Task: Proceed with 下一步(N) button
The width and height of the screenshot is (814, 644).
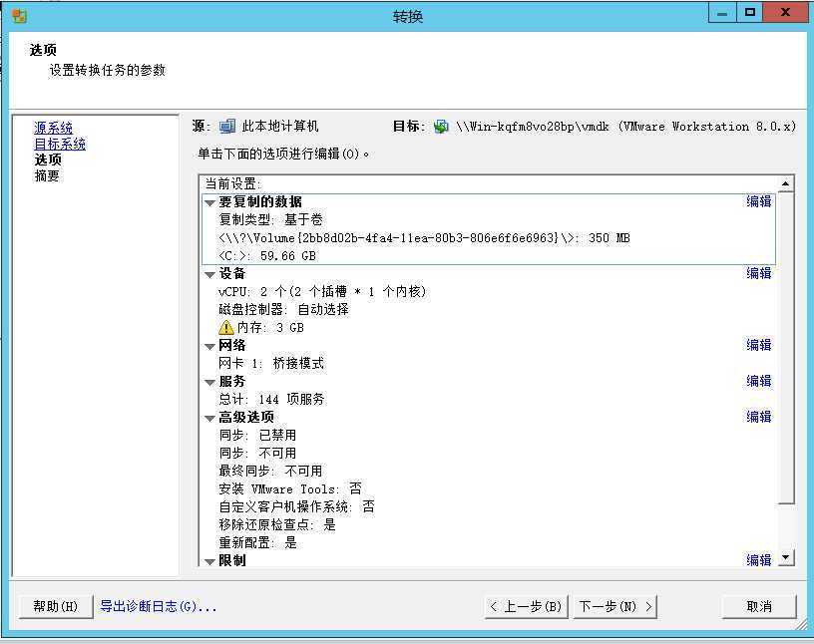Action: click(x=615, y=606)
